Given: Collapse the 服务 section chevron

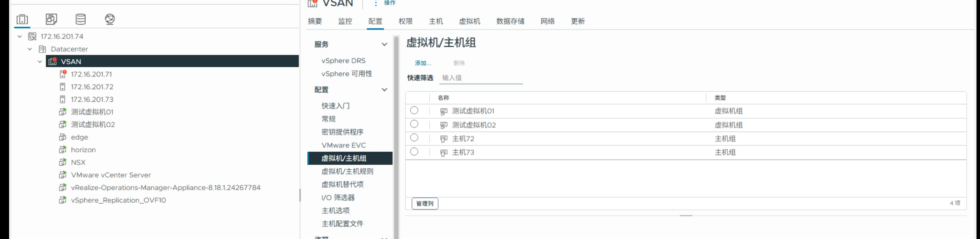Looking at the screenshot, I should pos(384,45).
